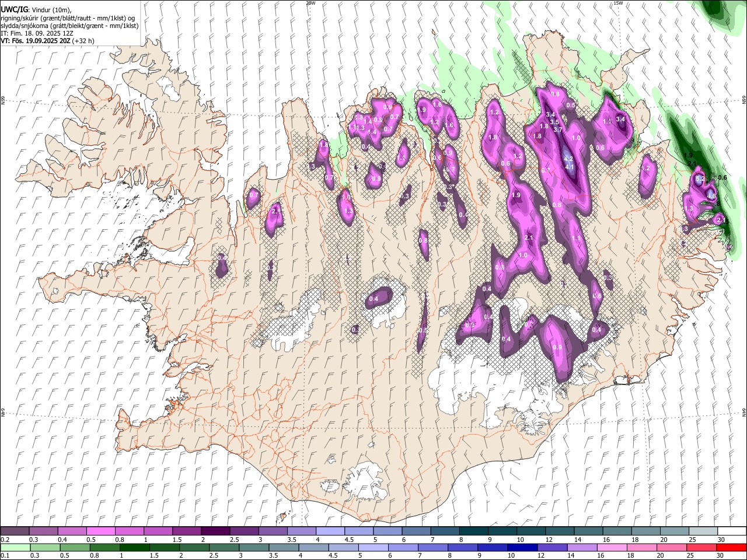Screen dimensions: 747x560
Task: Click the 4–4.5 lavender swatch in upper legend
Action: click(x=331, y=531)
